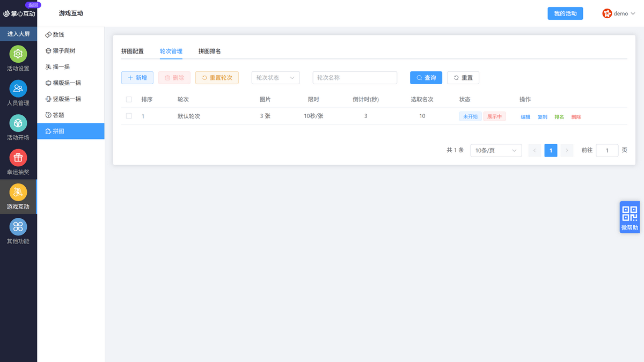The width and height of the screenshot is (644, 362).
Task: Select 摇一摇 game in submenu
Action: [71, 67]
